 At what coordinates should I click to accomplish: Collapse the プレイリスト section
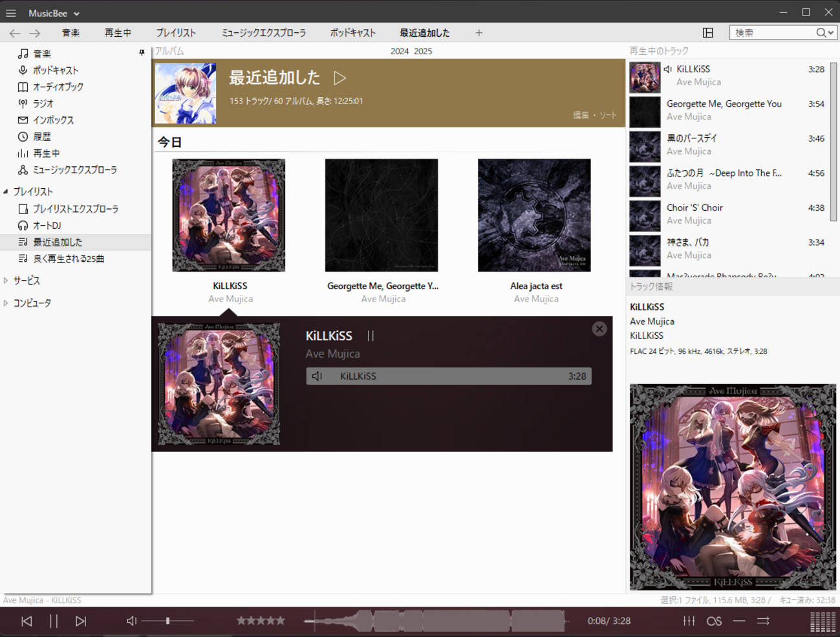pyautogui.click(x=6, y=191)
